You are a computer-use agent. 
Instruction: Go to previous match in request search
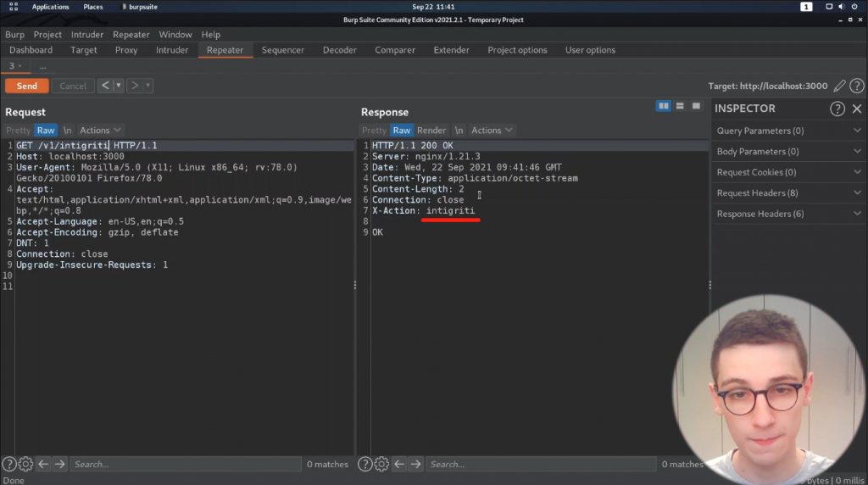pos(43,464)
